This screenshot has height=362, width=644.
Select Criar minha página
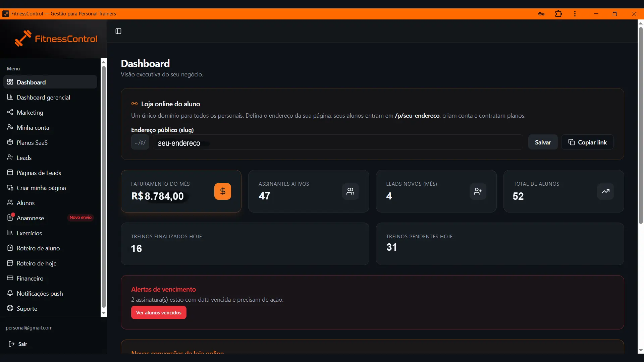[50, 188]
